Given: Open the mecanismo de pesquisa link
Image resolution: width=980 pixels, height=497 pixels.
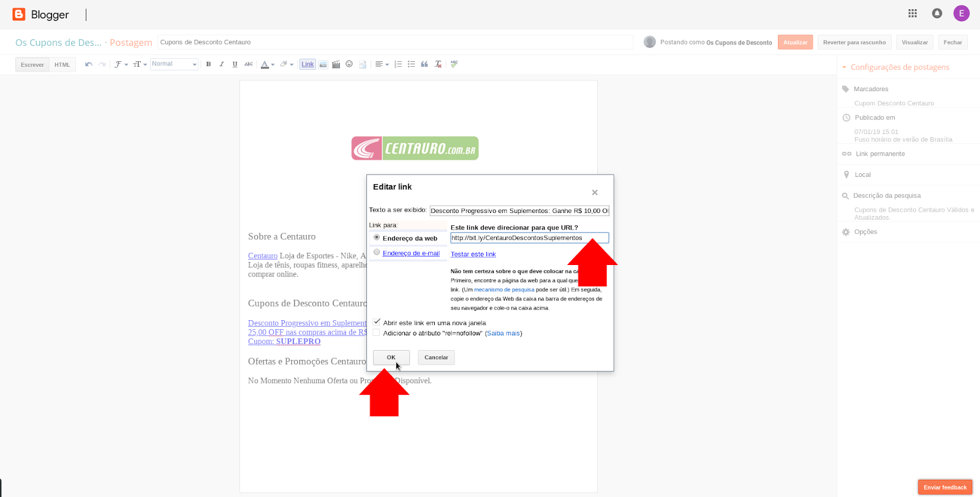Looking at the screenshot, I should click(504, 290).
